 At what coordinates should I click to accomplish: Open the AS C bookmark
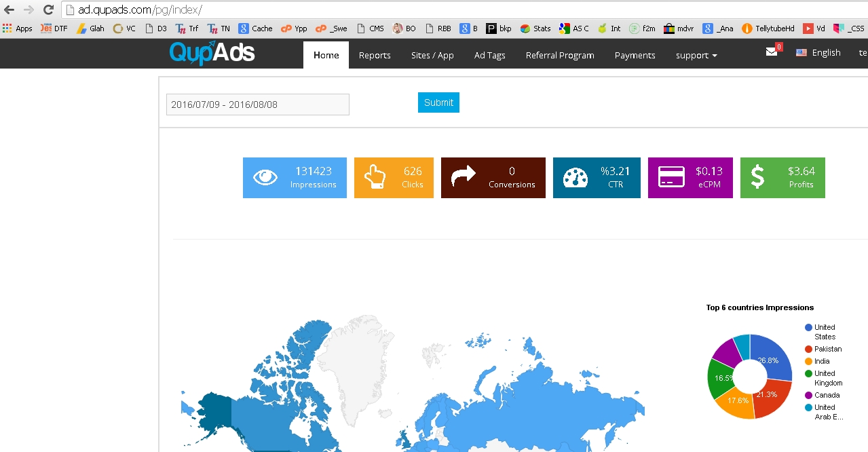[574, 29]
